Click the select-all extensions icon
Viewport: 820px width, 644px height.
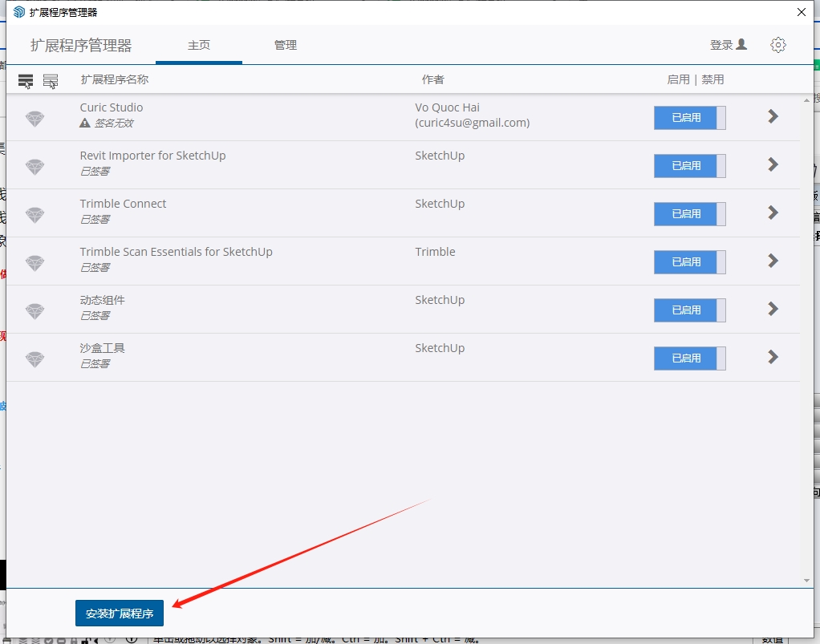pyautogui.click(x=25, y=80)
